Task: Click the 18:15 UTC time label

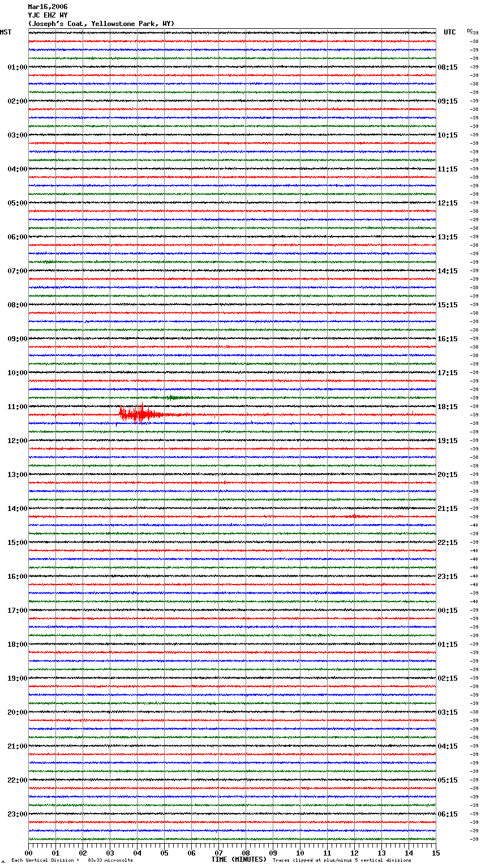Action: point(448,407)
